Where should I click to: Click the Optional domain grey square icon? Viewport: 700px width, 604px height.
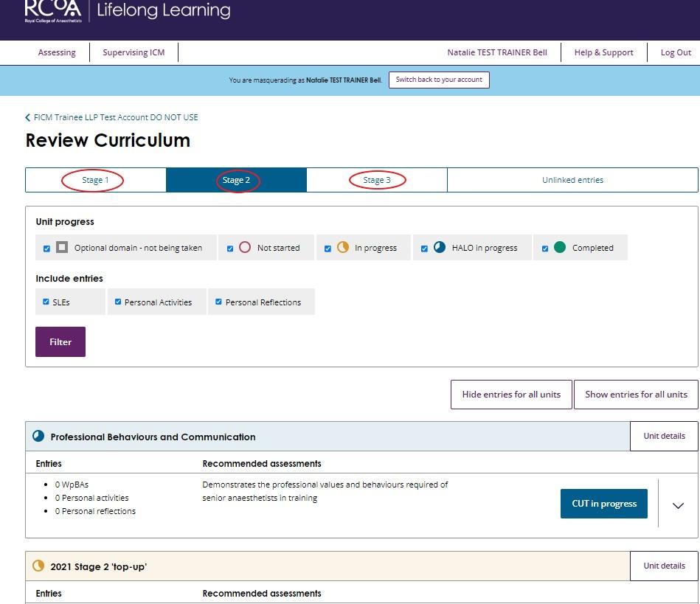point(62,247)
